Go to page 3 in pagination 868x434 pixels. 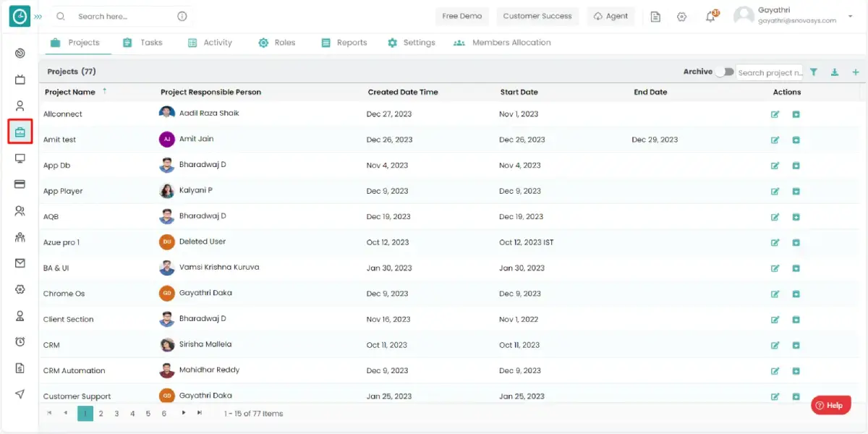pos(116,414)
